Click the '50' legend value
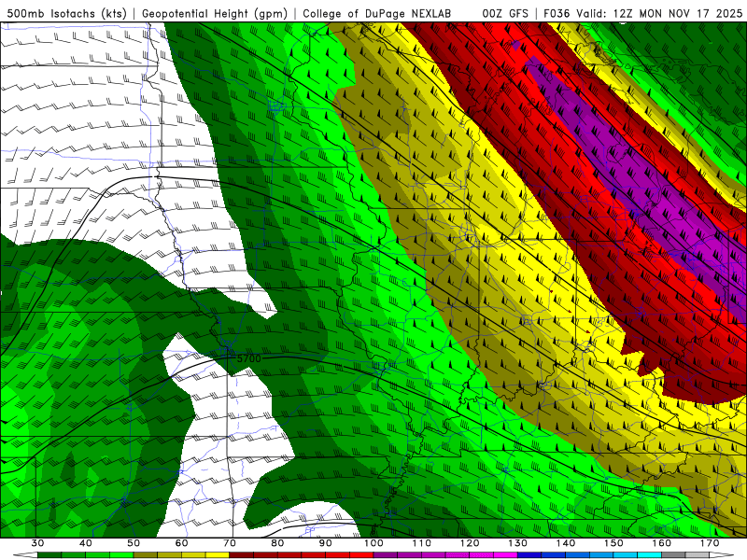Screen dimensions: 747x560 click(134, 543)
